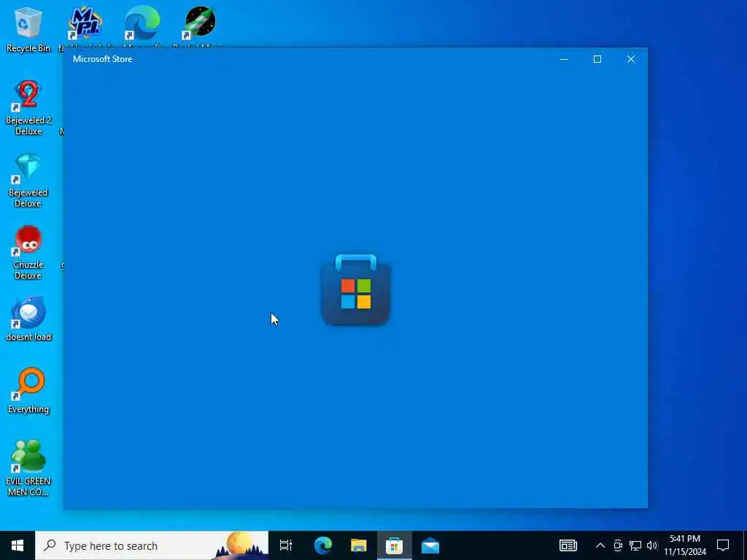Click the Meet Now camera tray icon
This screenshot has width=747, height=560.
tap(618, 545)
